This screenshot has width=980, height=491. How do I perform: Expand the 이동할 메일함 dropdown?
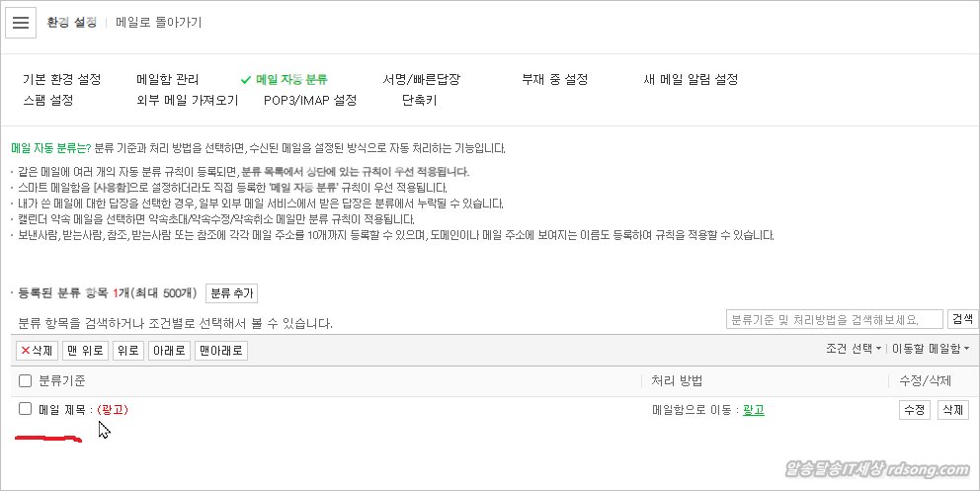pos(931,349)
